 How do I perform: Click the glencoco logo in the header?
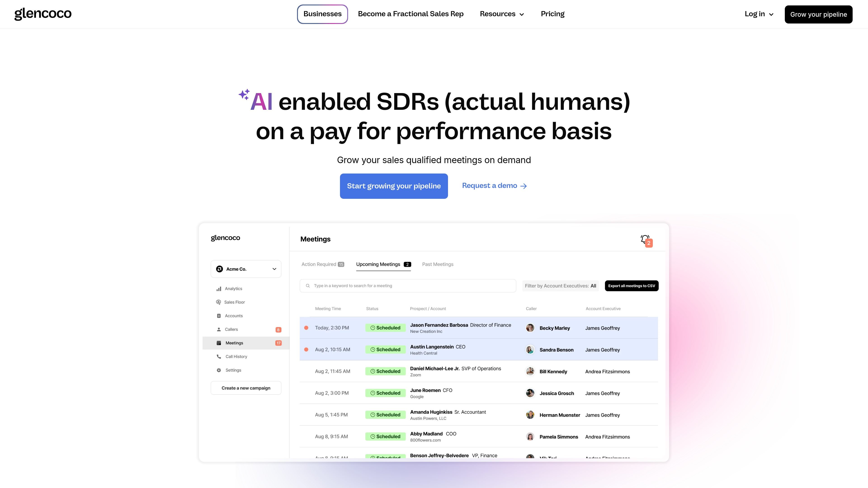point(43,14)
